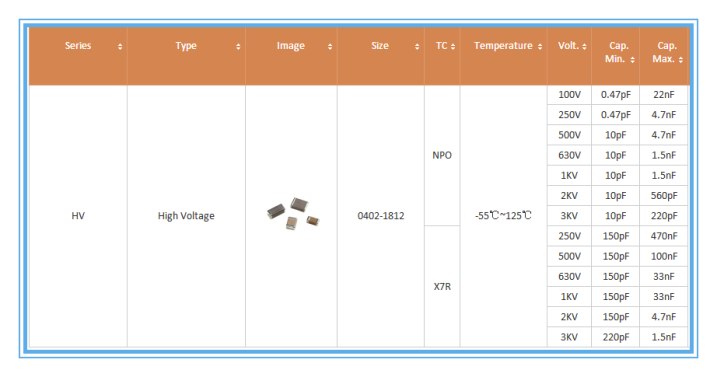Click sort arrows beside TC header
The image size is (717, 377).
(453, 47)
